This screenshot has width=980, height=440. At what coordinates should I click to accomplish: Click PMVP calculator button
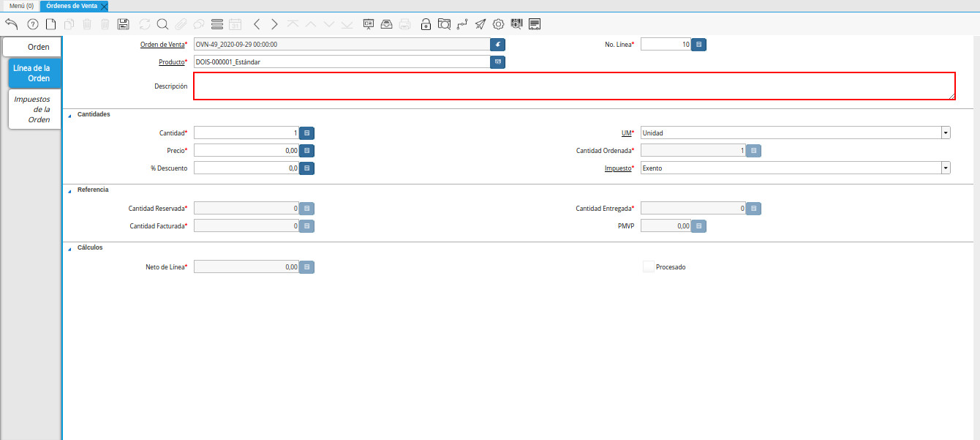click(x=699, y=226)
